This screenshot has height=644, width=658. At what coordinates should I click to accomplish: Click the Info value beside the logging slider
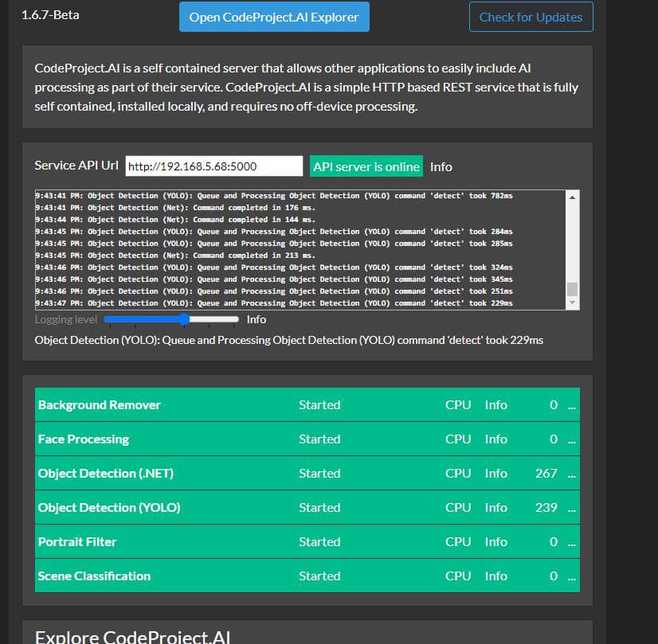pos(257,319)
